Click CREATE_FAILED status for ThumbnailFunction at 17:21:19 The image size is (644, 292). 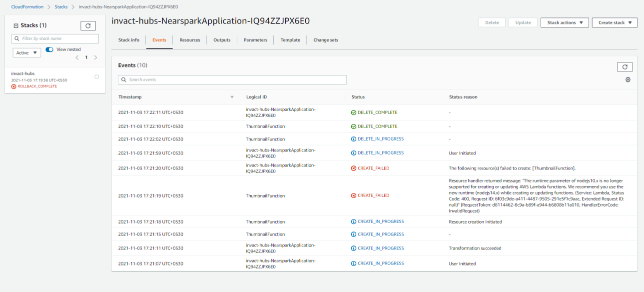tap(370, 195)
